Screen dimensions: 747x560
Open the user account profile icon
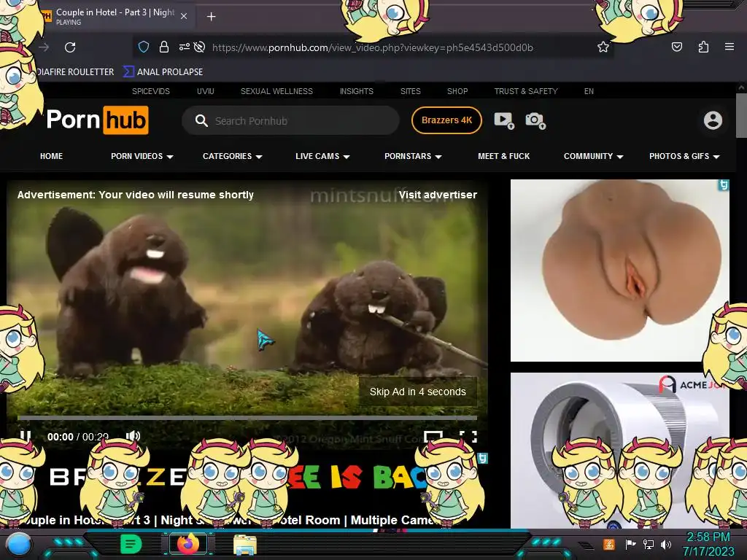tap(713, 120)
